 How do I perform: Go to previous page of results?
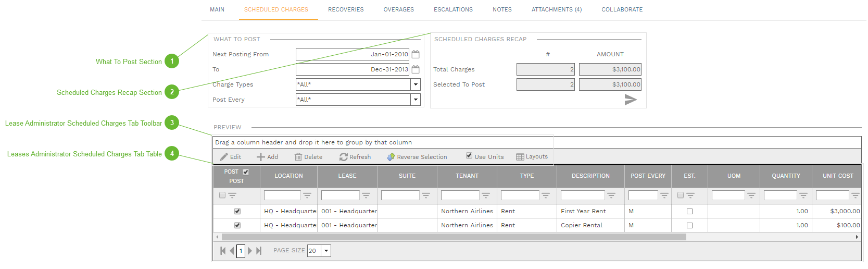click(232, 251)
